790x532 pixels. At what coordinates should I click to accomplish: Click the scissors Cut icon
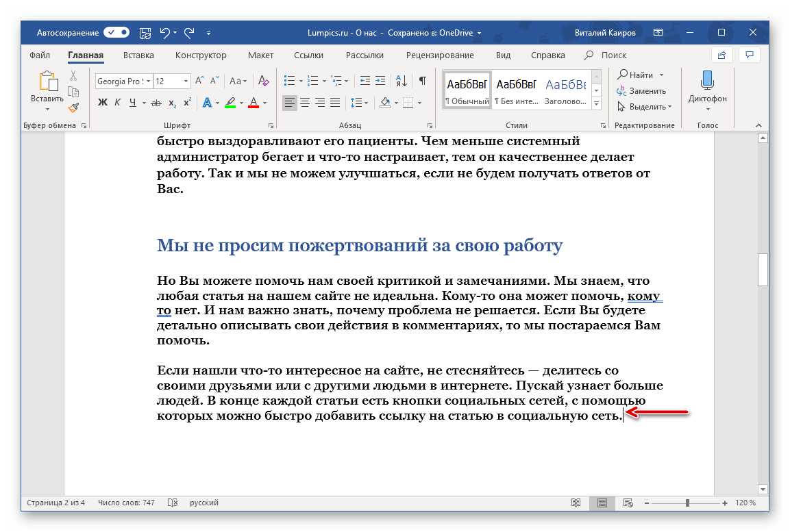(x=73, y=75)
